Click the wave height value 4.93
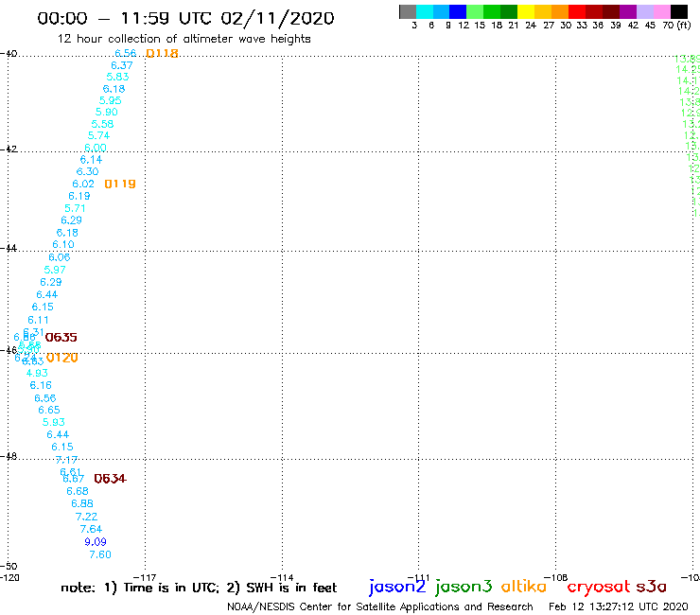 37,373
